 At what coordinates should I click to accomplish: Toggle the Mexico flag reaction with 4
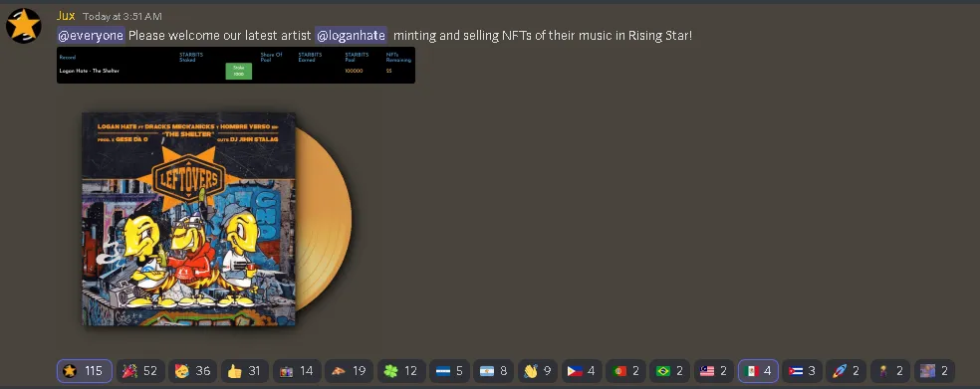pyautogui.click(x=758, y=371)
